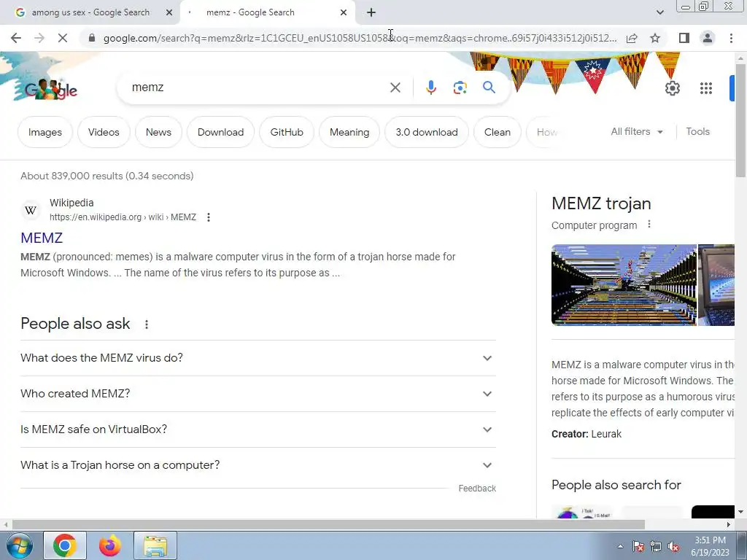
Task: Open the Chrome three-dot menu
Action: click(x=731, y=38)
